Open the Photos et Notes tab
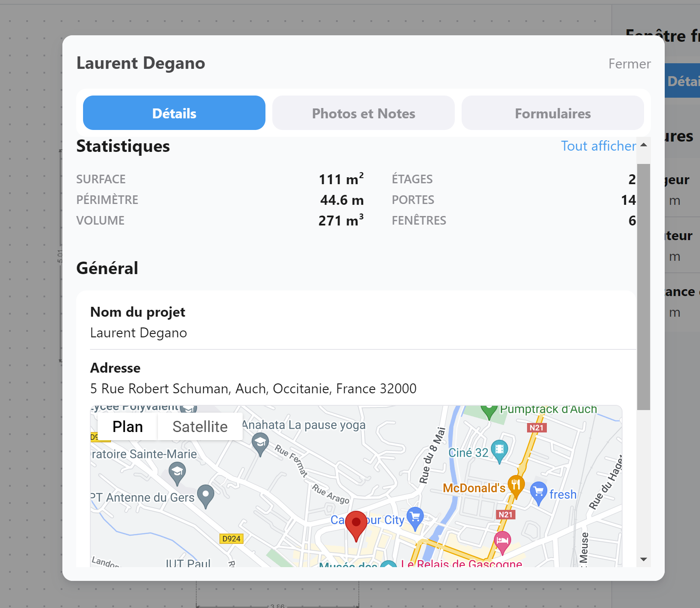 [364, 113]
